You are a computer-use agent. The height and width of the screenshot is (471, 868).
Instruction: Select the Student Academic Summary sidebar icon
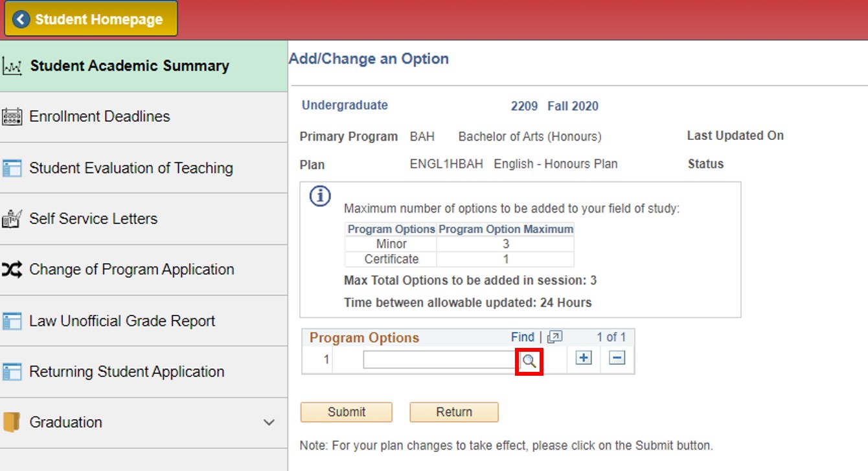click(14, 65)
